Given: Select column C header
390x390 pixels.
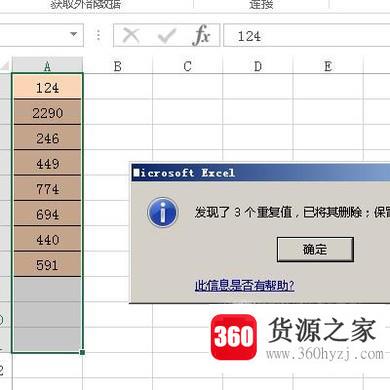Looking at the screenshot, I should pos(187,66).
